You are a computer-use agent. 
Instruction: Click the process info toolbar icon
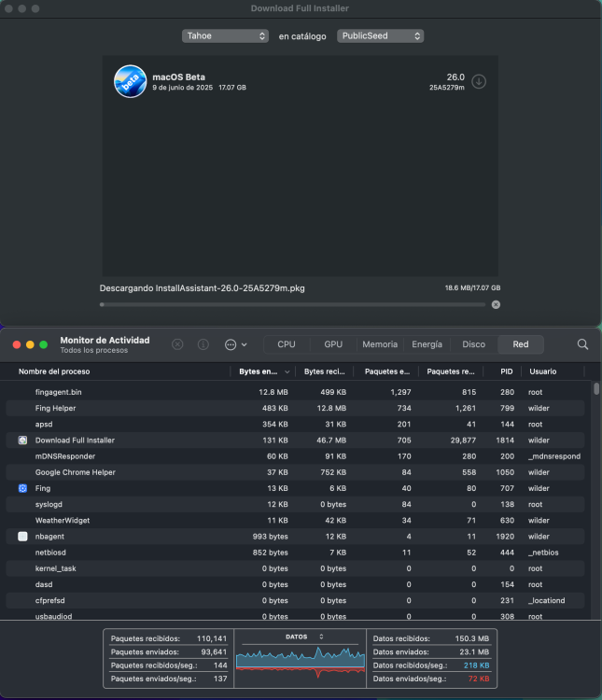point(203,344)
